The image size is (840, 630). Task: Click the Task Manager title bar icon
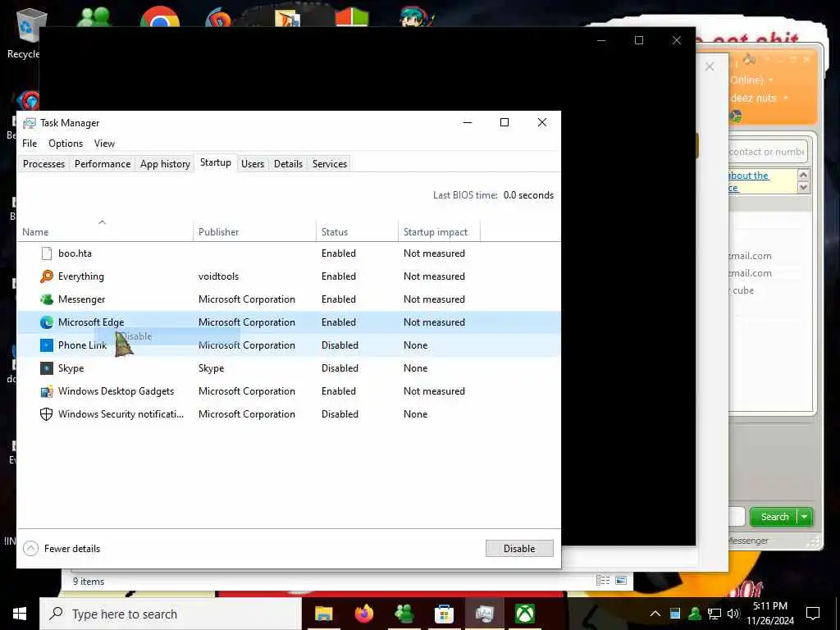point(29,123)
